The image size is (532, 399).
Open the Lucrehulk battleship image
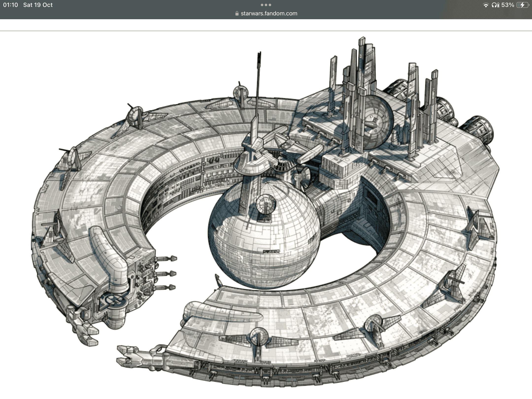[265, 212]
